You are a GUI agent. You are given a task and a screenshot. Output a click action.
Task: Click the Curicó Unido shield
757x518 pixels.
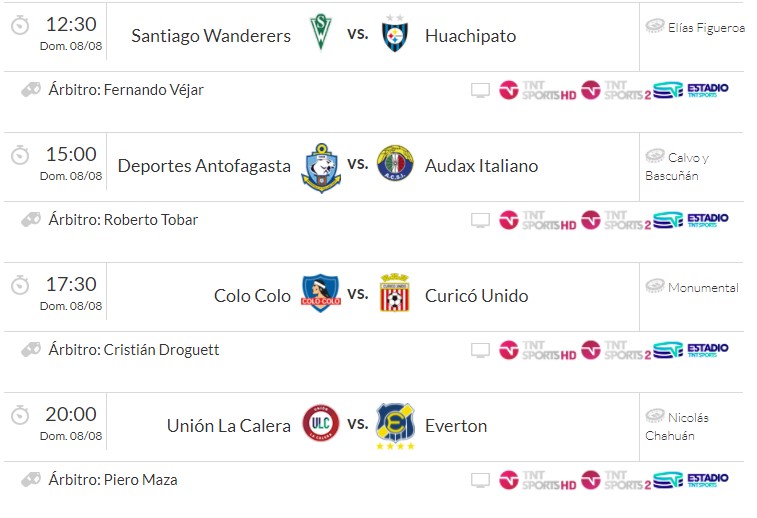pyautogui.click(x=395, y=294)
